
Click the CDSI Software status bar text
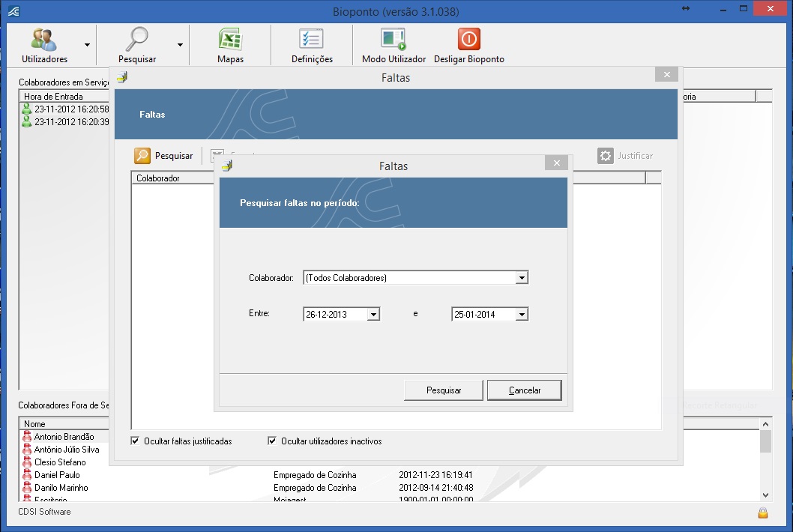(x=44, y=511)
